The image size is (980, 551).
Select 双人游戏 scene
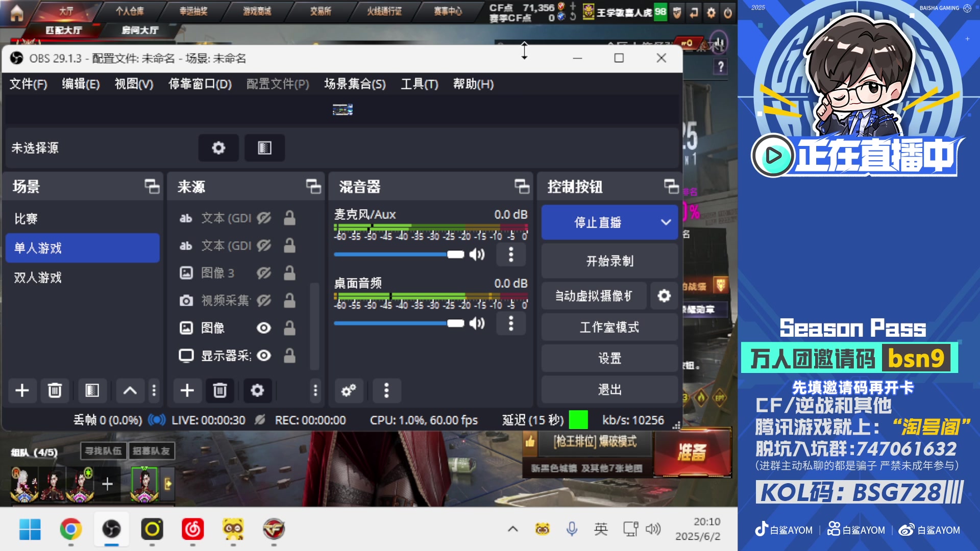(x=82, y=278)
